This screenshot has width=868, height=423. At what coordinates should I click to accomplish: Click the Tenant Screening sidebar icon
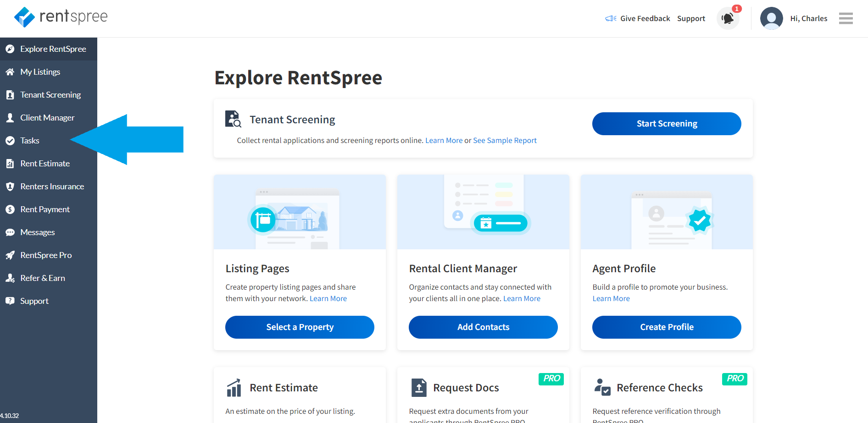click(x=10, y=95)
